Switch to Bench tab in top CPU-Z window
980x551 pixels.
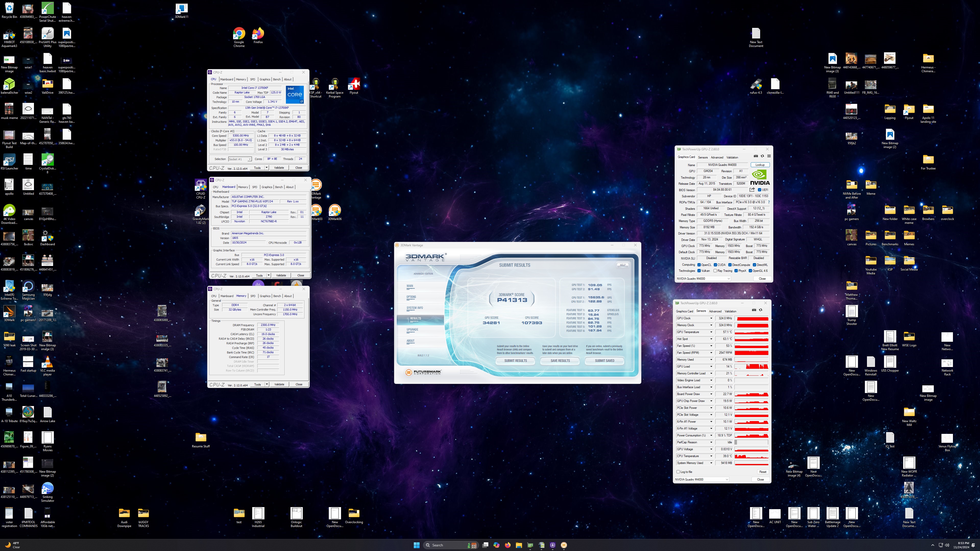276,79
